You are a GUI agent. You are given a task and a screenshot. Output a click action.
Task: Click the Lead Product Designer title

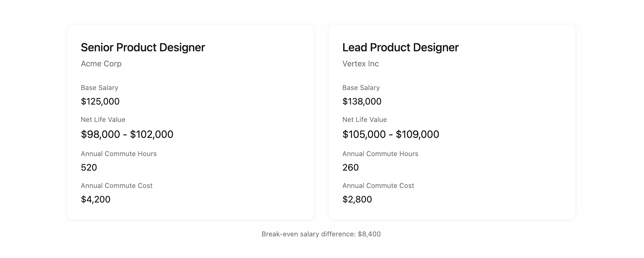[400, 48]
